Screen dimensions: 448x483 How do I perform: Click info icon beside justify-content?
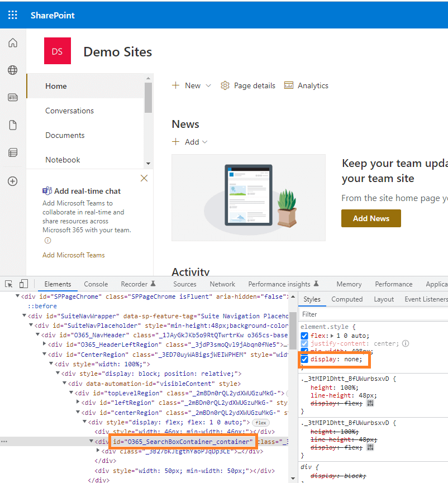coord(406,343)
